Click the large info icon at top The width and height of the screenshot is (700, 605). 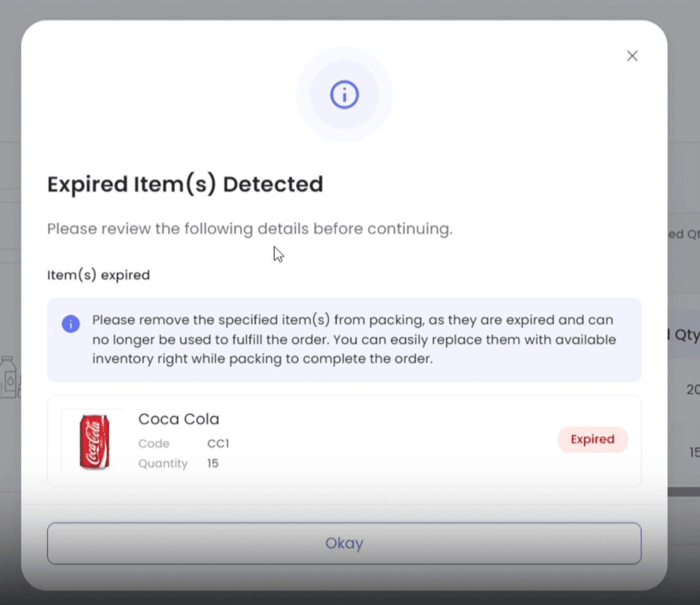pos(344,94)
